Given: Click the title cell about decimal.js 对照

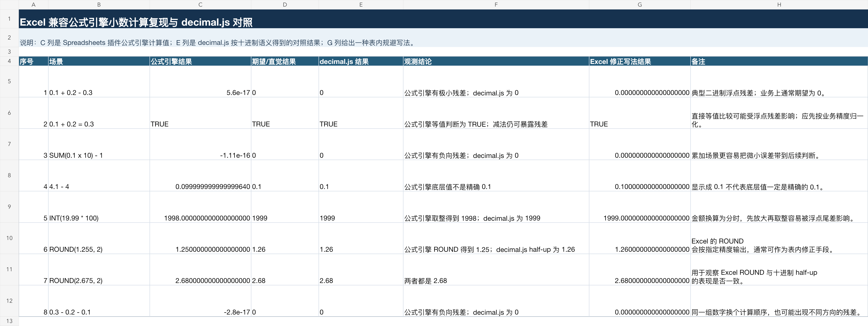Looking at the screenshot, I should tap(443, 19).
